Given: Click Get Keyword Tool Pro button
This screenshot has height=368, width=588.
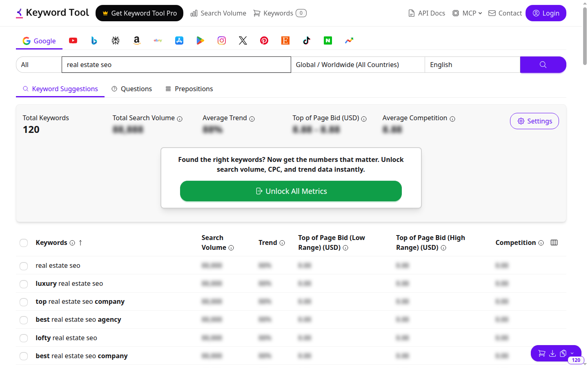Looking at the screenshot, I should (139, 13).
